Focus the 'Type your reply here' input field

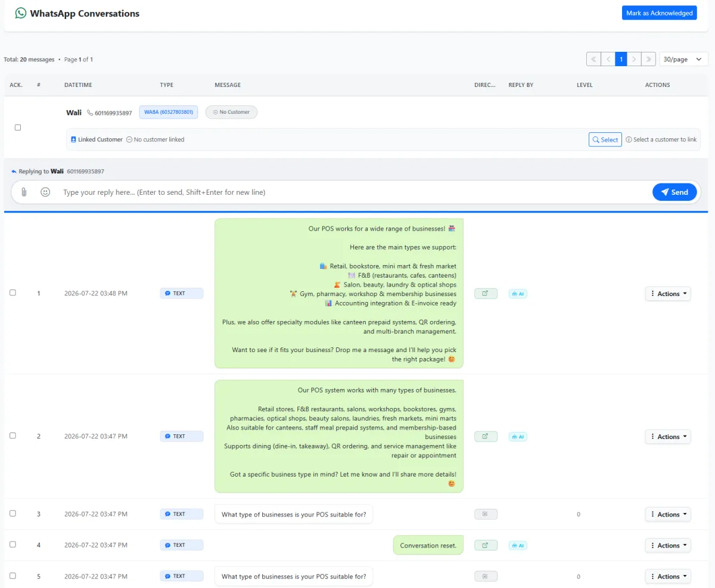pyautogui.click(x=355, y=192)
